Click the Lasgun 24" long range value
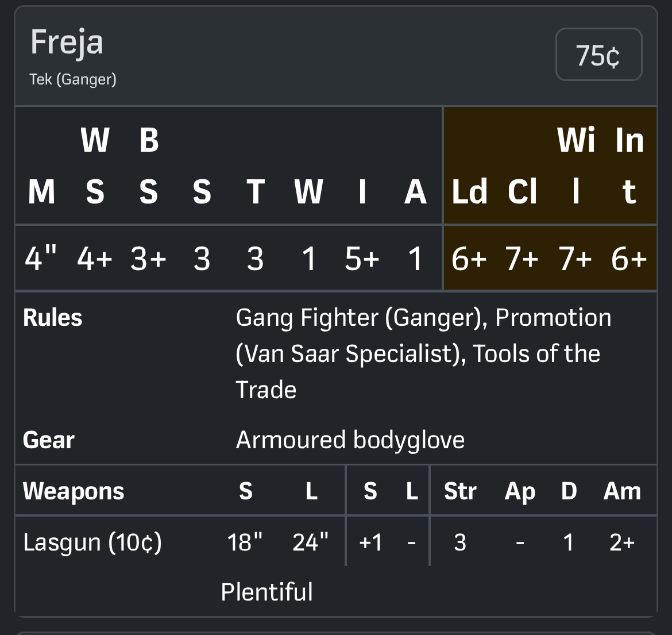This screenshot has height=635, width=672. (311, 542)
